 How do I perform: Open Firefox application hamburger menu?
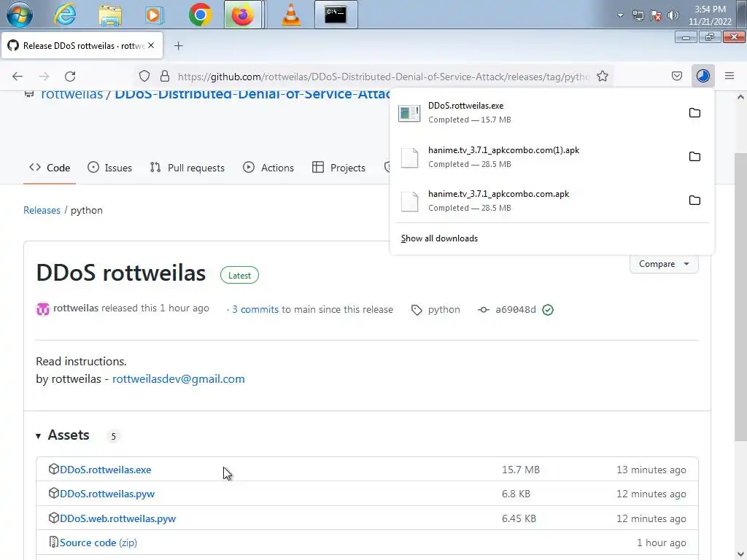click(x=729, y=76)
